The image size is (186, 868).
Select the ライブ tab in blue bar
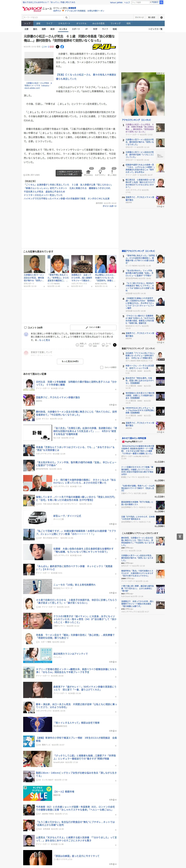click(x=49, y=24)
